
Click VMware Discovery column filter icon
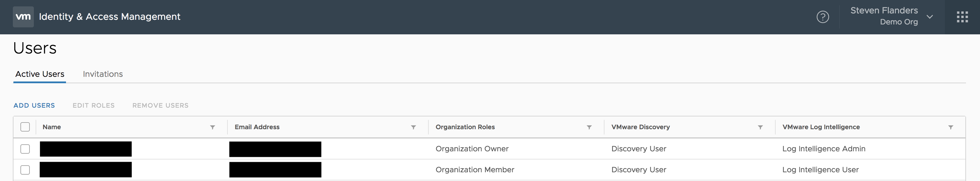pyautogui.click(x=760, y=127)
